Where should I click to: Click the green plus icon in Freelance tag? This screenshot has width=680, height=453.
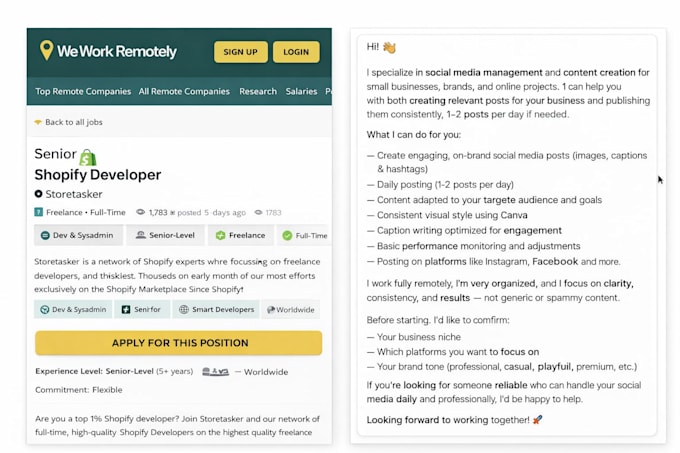tap(220, 235)
